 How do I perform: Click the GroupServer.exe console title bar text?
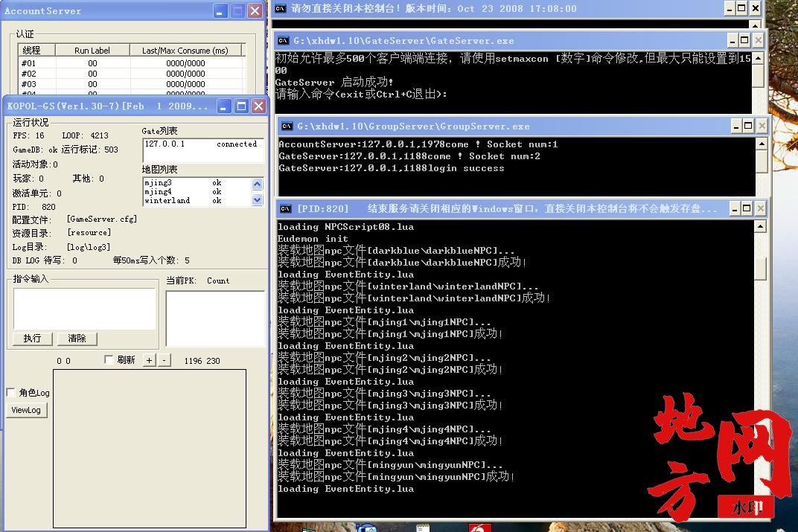click(x=413, y=126)
